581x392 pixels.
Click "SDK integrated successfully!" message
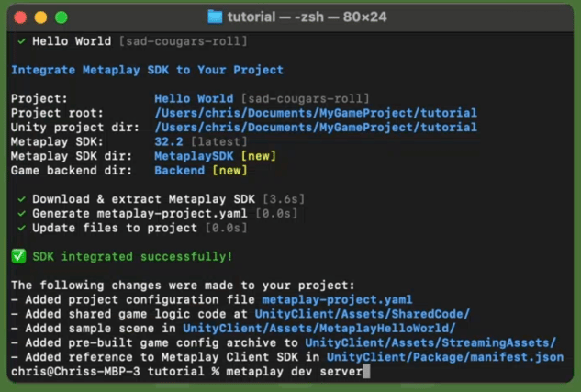tap(132, 256)
